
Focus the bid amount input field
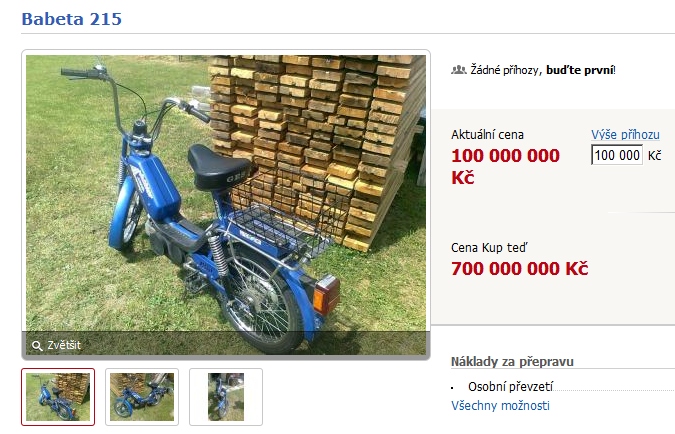point(617,155)
